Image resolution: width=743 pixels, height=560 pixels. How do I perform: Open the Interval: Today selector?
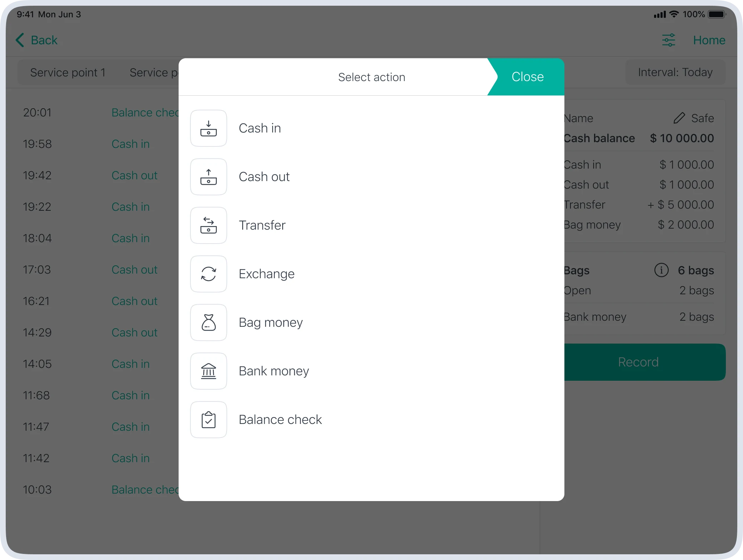click(675, 72)
